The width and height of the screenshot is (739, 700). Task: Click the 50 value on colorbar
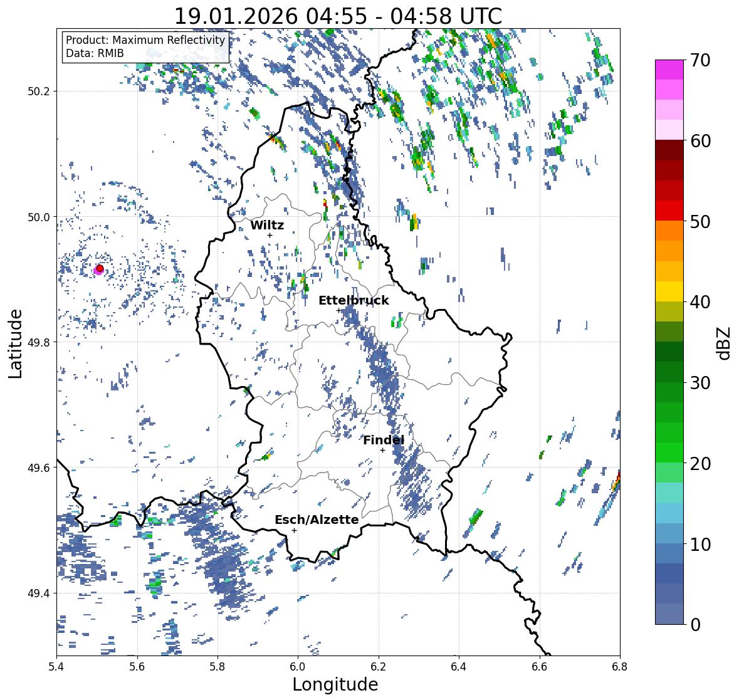700,221
